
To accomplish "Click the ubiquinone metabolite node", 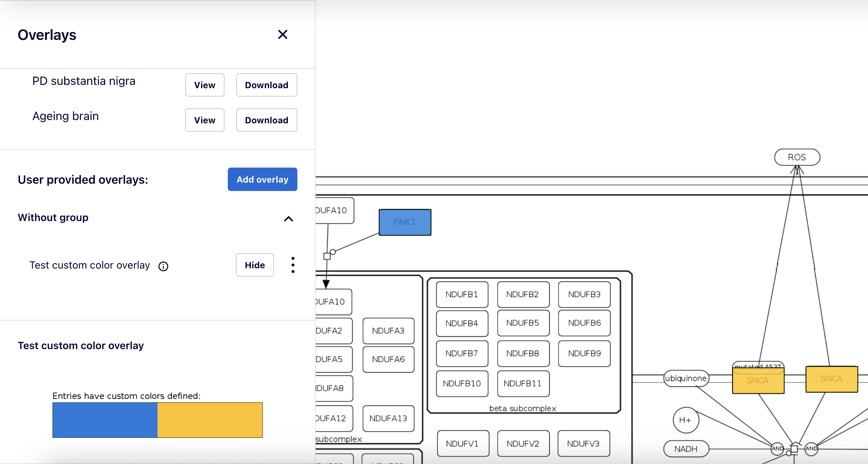I will click(686, 378).
